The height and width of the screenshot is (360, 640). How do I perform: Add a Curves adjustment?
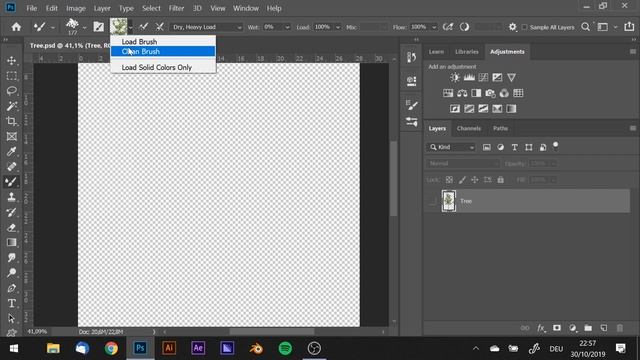483,78
